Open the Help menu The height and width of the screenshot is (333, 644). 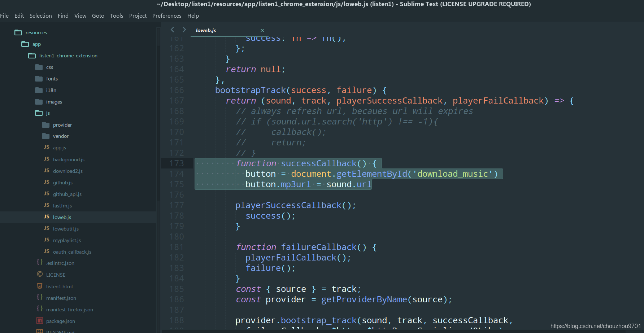pyautogui.click(x=193, y=16)
